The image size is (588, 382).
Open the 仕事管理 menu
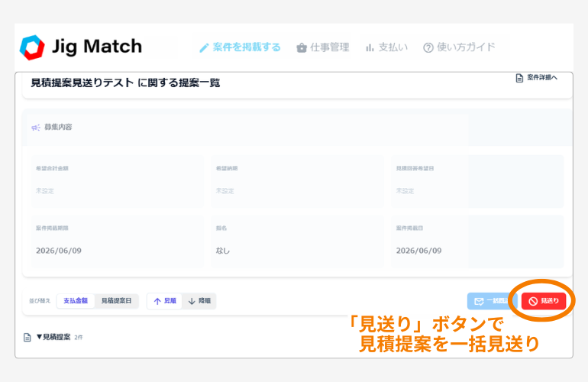pyautogui.click(x=323, y=47)
